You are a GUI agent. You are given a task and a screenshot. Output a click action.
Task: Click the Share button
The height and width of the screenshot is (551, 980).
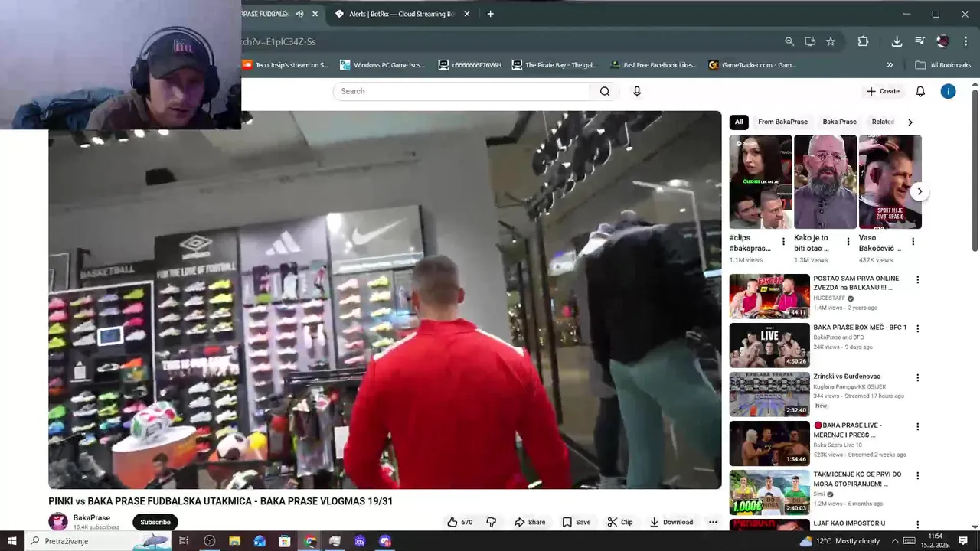pyautogui.click(x=530, y=522)
